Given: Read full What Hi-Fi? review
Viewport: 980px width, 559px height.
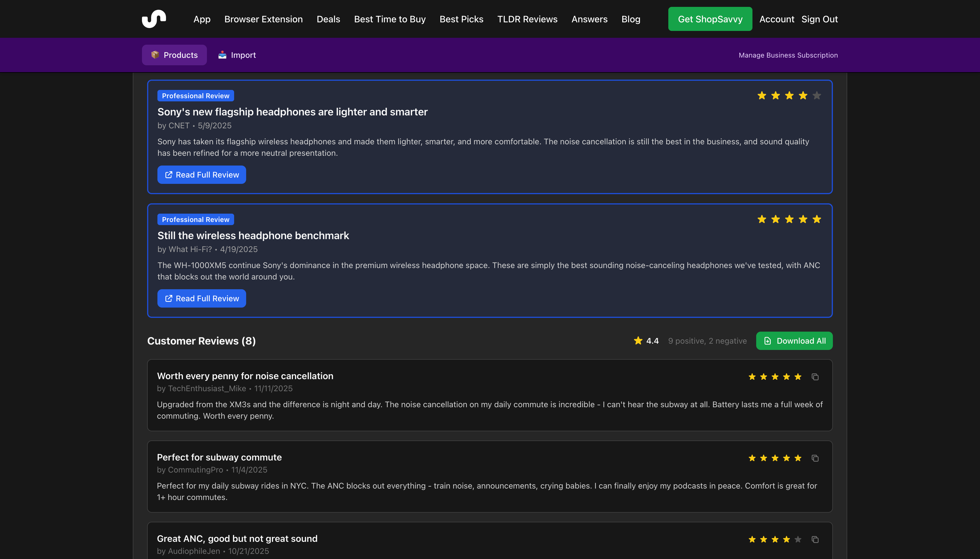Looking at the screenshot, I should click(x=201, y=298).
